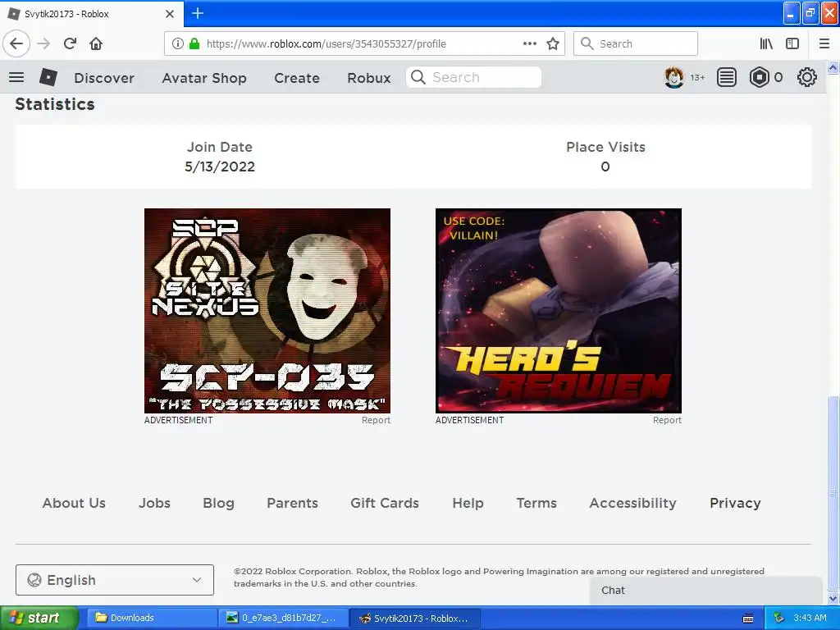Click the Firefox search box
This screenshot has height=630, width=840.
(x=636, y=43)
